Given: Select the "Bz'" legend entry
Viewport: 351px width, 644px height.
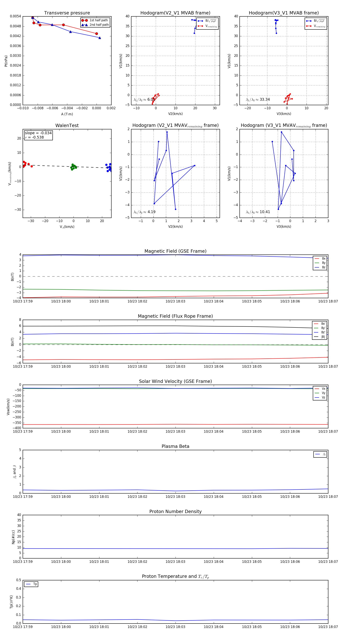Looking at the screenshot, I should point(320,332).
